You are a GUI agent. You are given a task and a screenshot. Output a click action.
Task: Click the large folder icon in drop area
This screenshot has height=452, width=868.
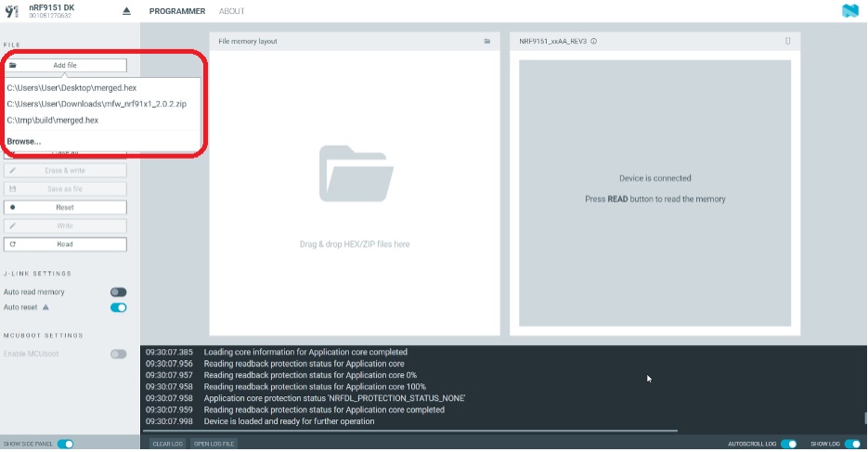[x=354, y=174]
